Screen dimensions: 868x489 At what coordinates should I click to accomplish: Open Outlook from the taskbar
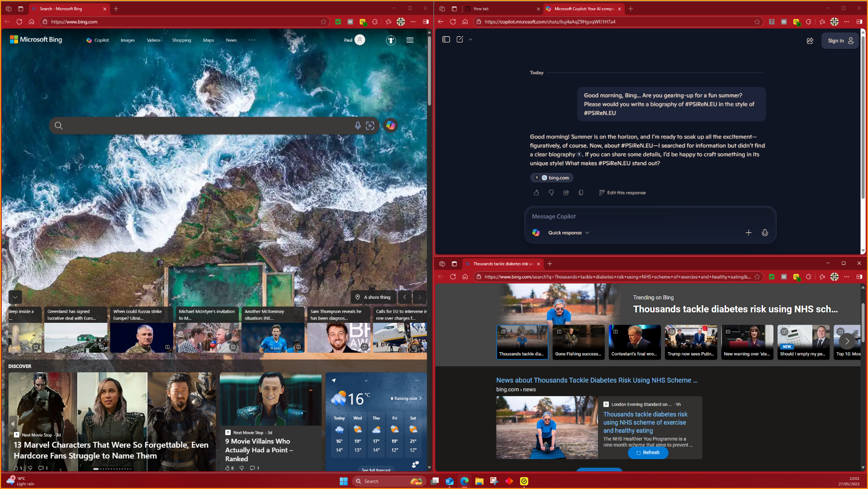point(450,481)
